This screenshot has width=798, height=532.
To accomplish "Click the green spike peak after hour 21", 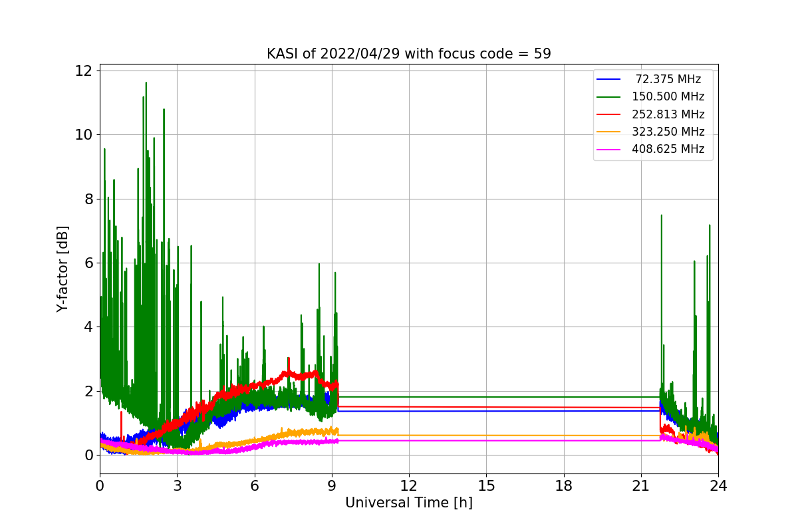I will [x=661, y=215].
